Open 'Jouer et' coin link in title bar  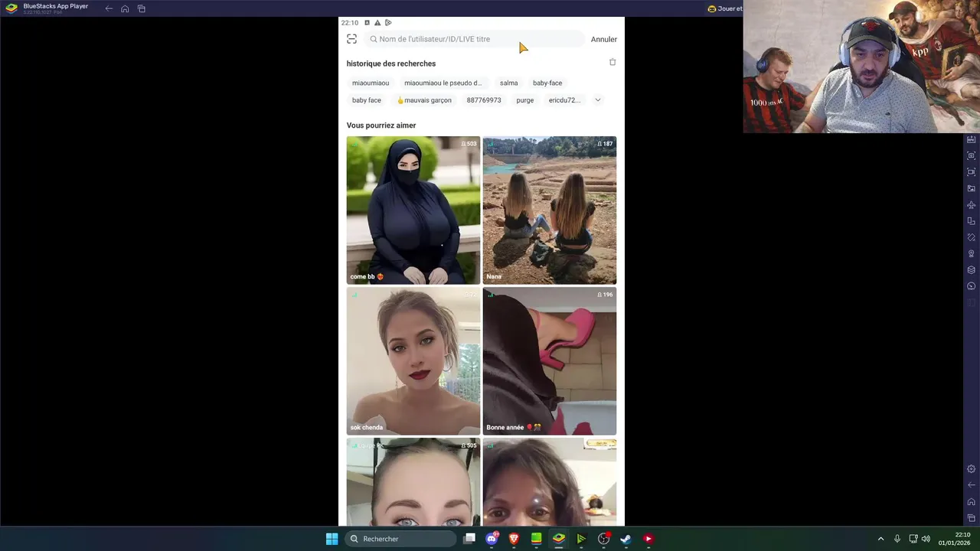tap(725, 8)
